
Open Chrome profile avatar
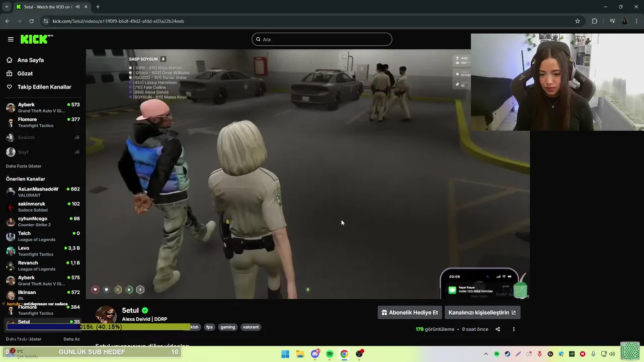(x=624, y=21)
